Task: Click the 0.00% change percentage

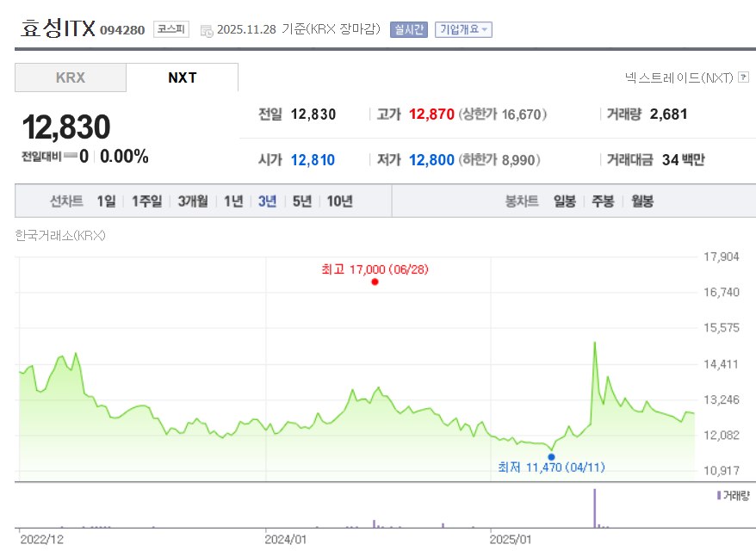Action: point(124,156)
